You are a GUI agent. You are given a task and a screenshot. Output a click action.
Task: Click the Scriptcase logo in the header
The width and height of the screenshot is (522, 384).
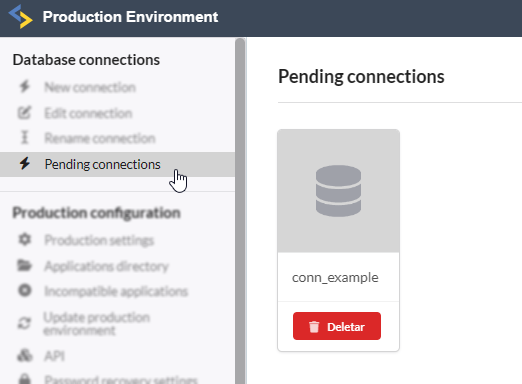click(x=20, y=17)
